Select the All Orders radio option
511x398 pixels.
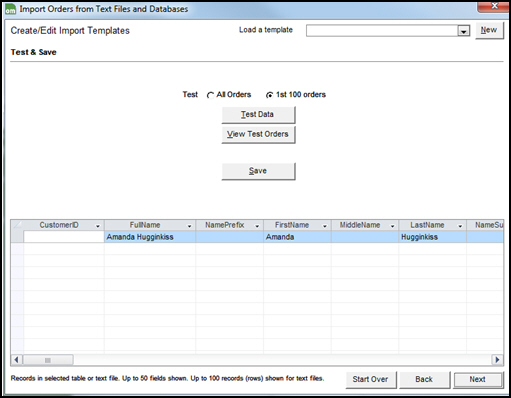210,95
